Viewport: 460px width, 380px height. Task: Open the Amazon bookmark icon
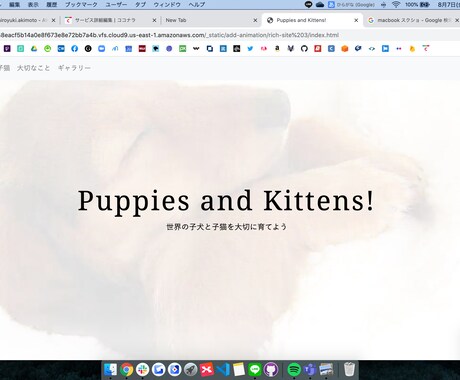pos(277,49)
